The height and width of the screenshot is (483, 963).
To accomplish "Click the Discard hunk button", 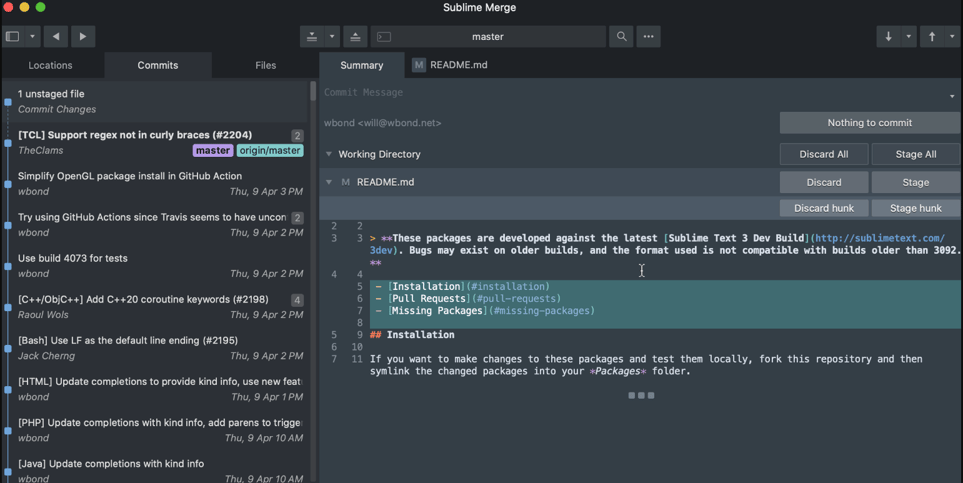I will tap(824, 208).
